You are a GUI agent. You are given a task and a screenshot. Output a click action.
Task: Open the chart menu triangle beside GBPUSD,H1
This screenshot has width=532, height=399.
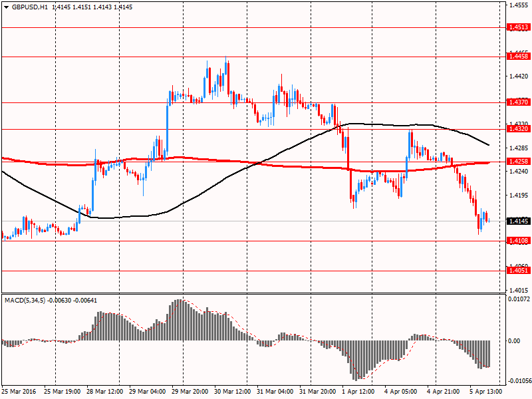[6, 7]
